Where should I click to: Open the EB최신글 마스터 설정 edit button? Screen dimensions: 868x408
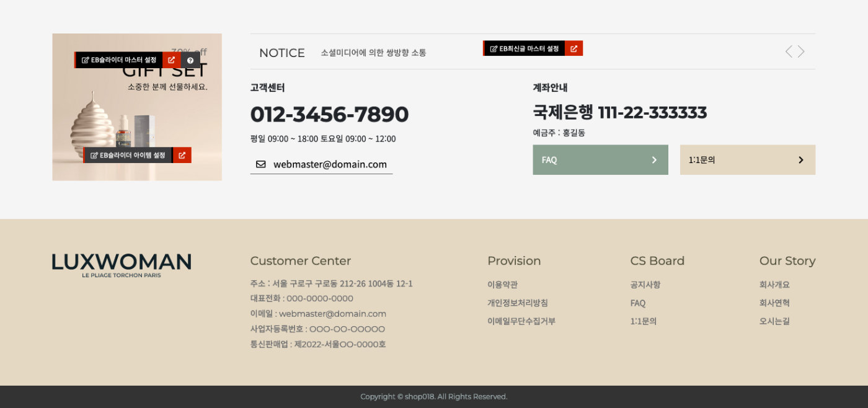(x=525, y=48)
